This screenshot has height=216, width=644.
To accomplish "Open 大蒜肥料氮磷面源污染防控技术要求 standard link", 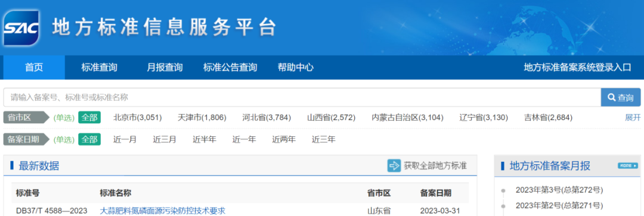I will coord(163,211).
